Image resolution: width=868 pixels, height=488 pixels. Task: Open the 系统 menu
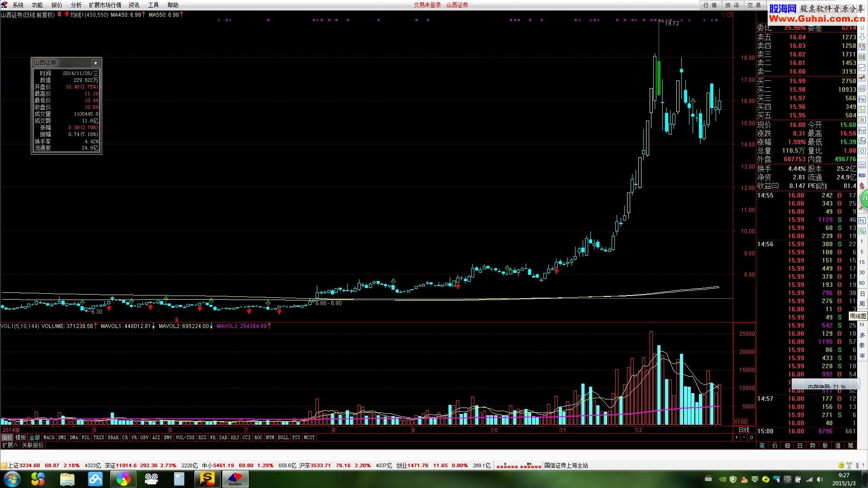(x=18, y=5)
